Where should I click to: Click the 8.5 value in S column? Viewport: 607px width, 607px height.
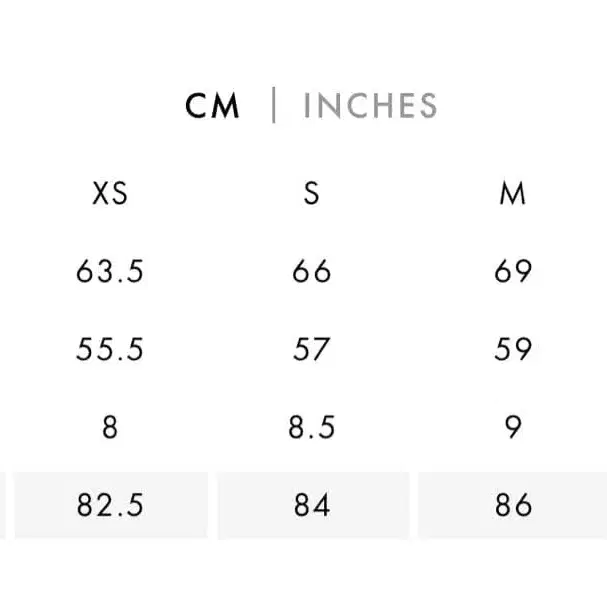tap(311, 428)
